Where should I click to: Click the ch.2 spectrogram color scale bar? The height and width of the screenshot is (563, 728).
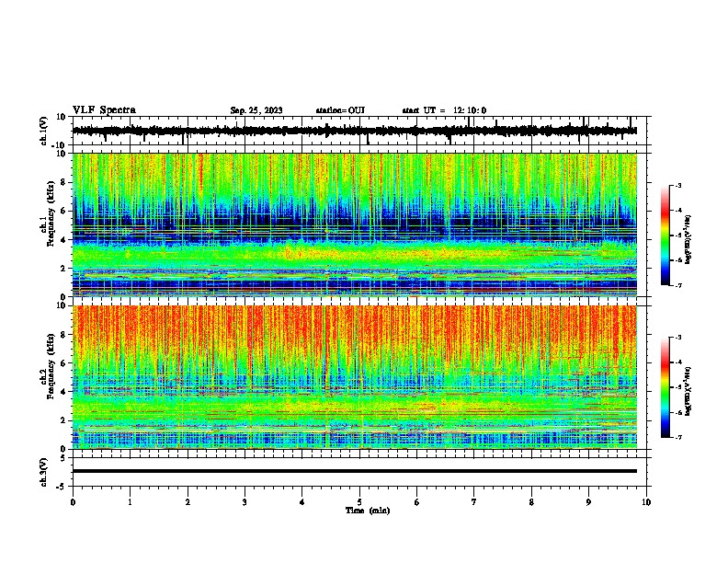tap(665, 387)
